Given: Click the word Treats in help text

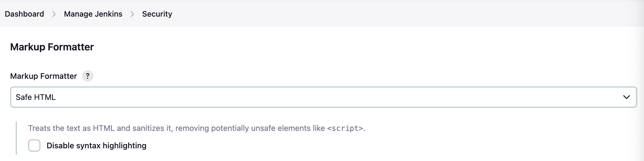Looking at the screenshot, I should (39, 128).
